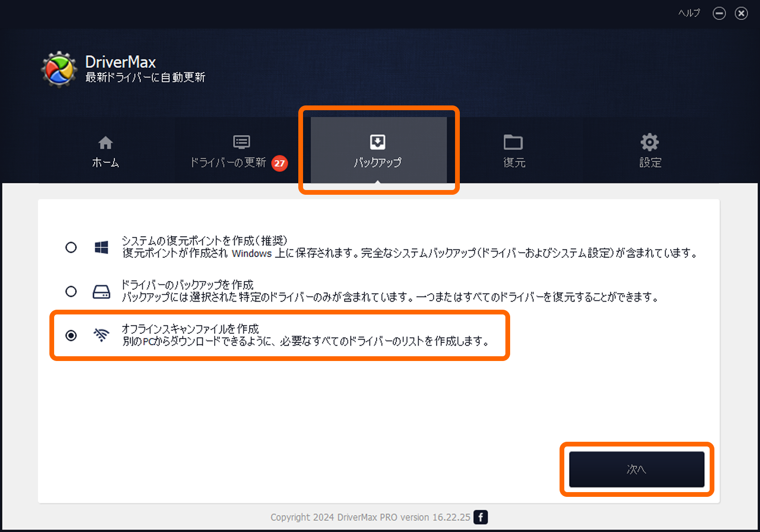Click the backup download-arrow icon
The width and height of the screenshot is (760, 532).
tap(378, 142)
